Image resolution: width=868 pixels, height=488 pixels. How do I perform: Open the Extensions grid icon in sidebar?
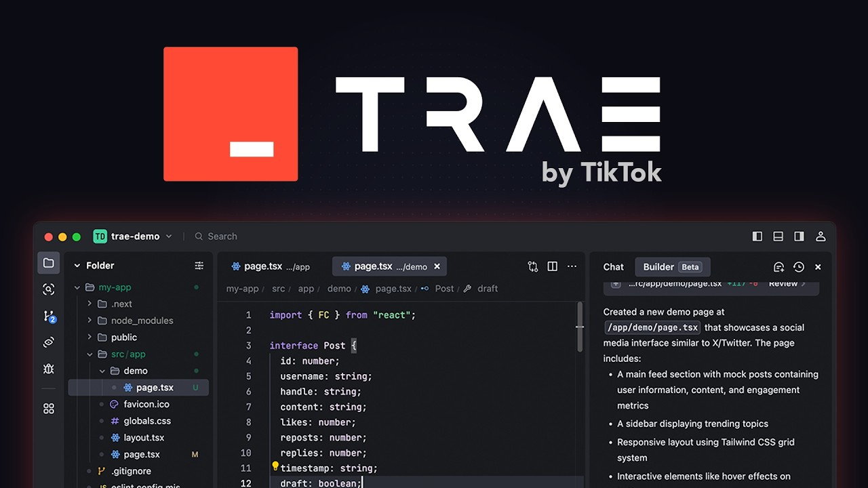tap(48, 409)
